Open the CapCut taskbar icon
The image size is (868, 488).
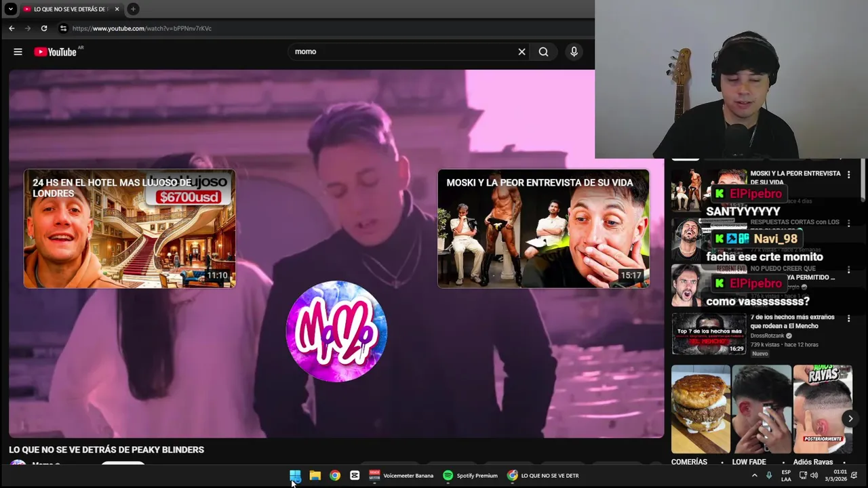(x=355, y=475)
